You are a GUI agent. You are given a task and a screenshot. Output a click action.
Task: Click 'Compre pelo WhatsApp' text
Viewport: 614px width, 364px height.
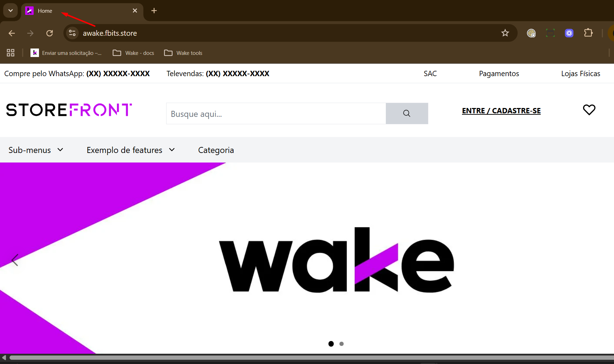pyautogui.click(x=44, y=74)
